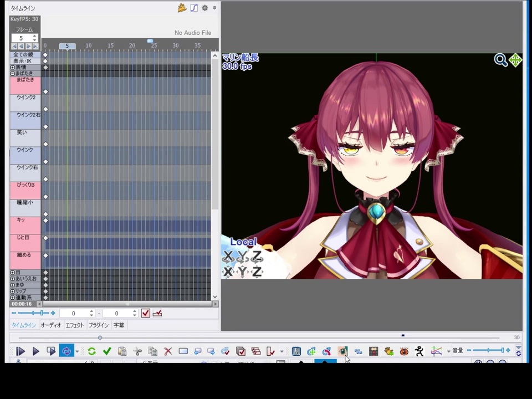Click the magnifier zoom icon in viewport

500,60
